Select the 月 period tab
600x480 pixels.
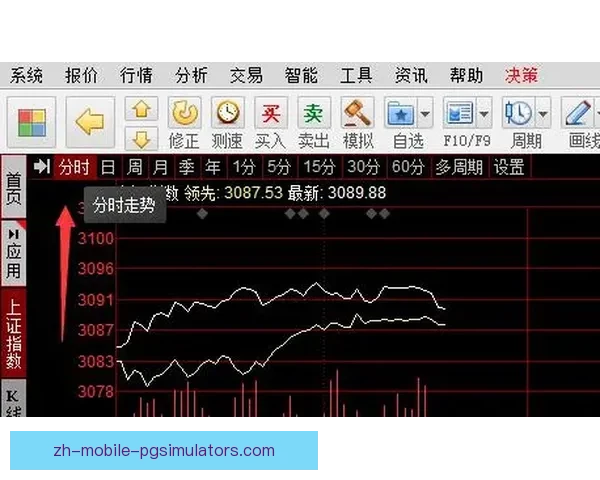[160, 167]
